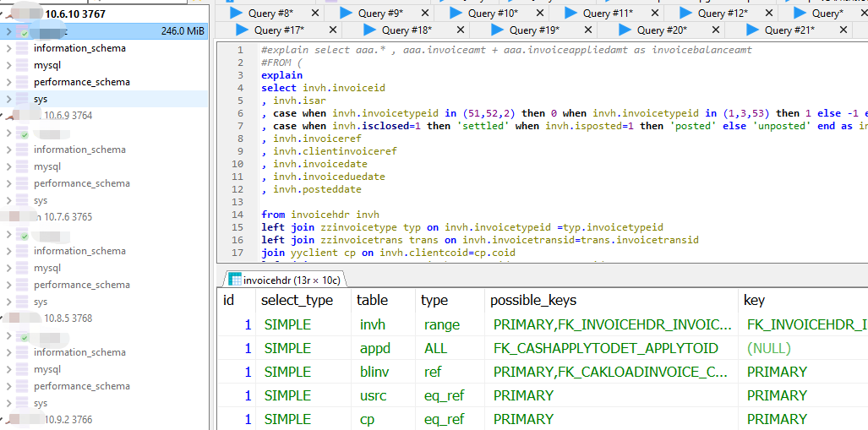Close the Query #11 tab
Viewport: 868px width, 430px height.
(655, 13)
